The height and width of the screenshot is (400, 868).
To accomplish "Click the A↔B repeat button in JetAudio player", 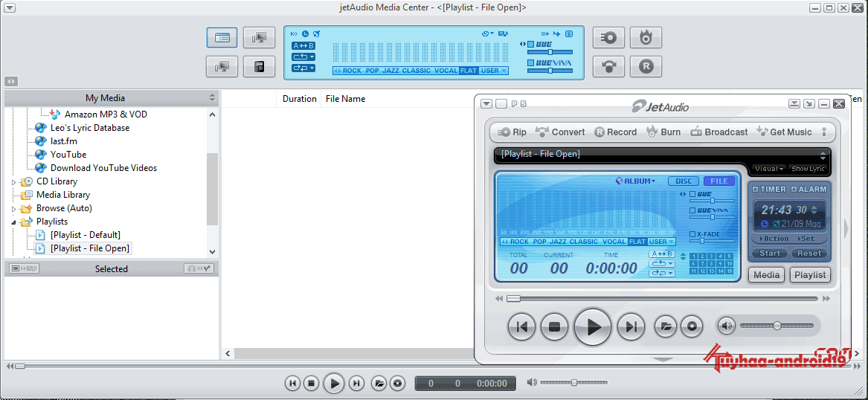I will pos(661,254).
